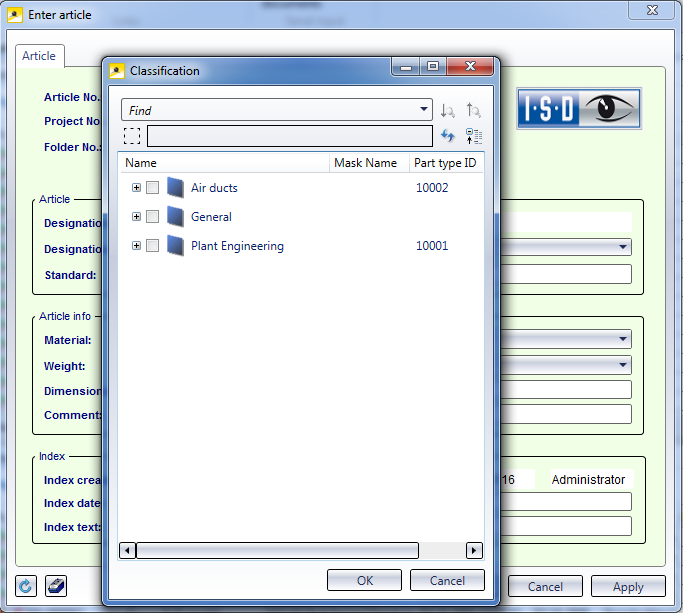This screenshot has width=683, height=613.
Task: Click the ISD eye logo image
Action: coord(579,108)
